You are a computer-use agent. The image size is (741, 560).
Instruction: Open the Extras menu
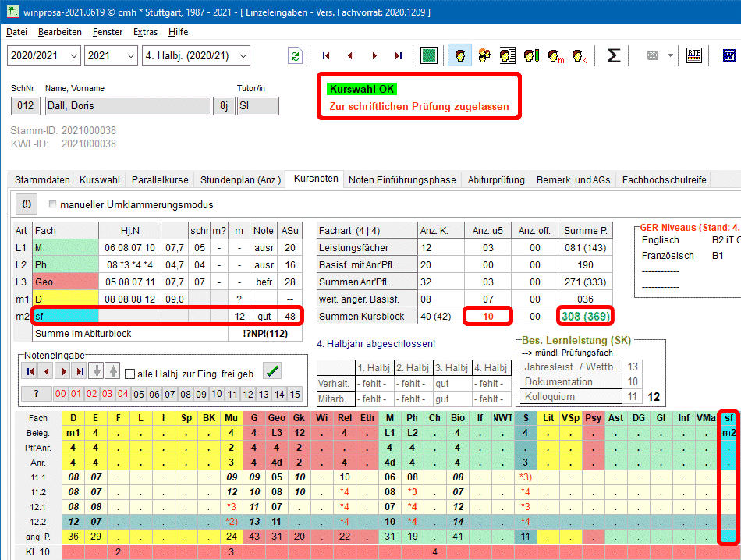145,32
